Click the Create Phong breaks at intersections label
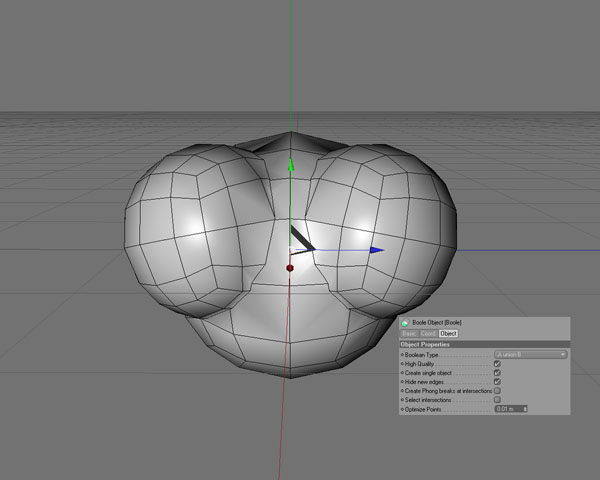The height and width of the screenshot is (480, 600). 448,391
